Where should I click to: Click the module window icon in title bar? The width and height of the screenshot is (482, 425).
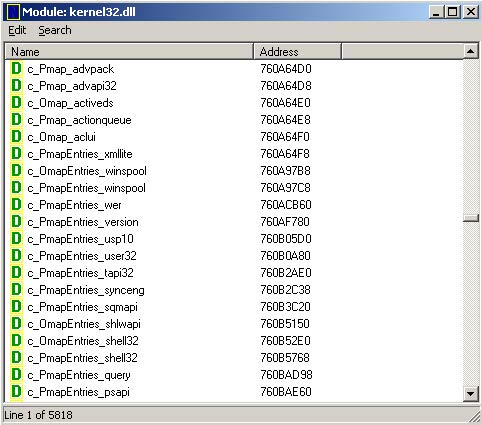13,12
